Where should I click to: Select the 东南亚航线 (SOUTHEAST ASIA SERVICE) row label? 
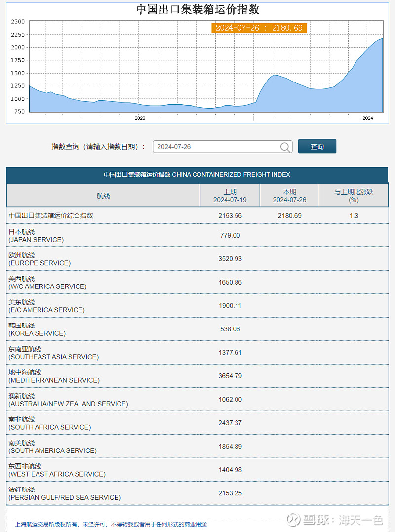(53, 353)
